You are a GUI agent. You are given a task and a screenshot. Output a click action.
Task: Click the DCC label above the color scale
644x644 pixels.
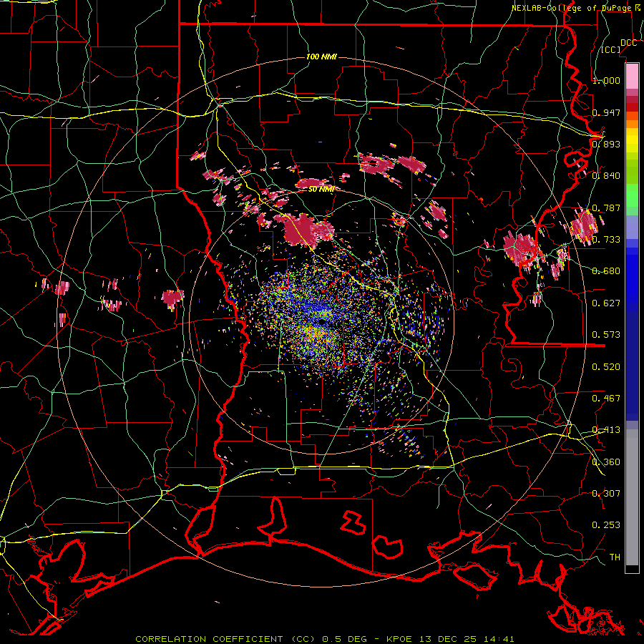point(628,43)
